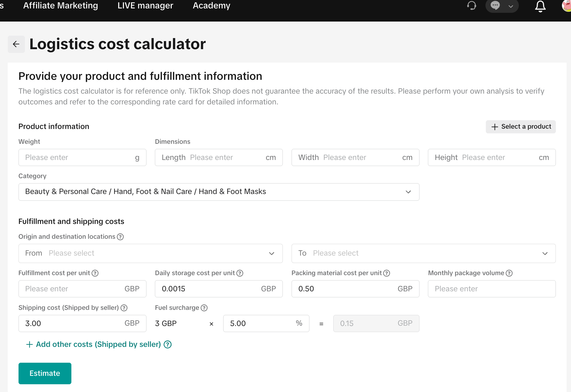Image resolution: width=571 pixels, height=392 pixels.
Task: Open the notifications bell
Action: click(540, 6)
